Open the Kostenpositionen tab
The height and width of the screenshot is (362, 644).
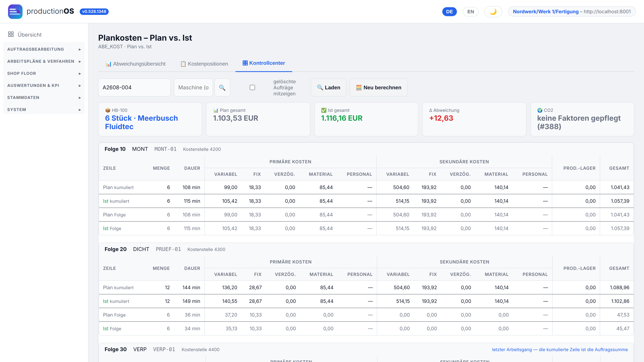tap(204, 64)
